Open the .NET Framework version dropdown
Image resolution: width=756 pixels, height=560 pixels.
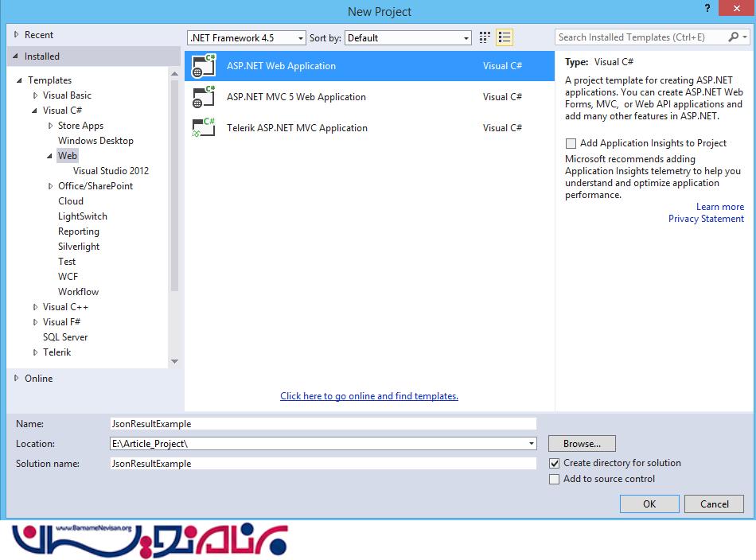(x=247, y=37)
